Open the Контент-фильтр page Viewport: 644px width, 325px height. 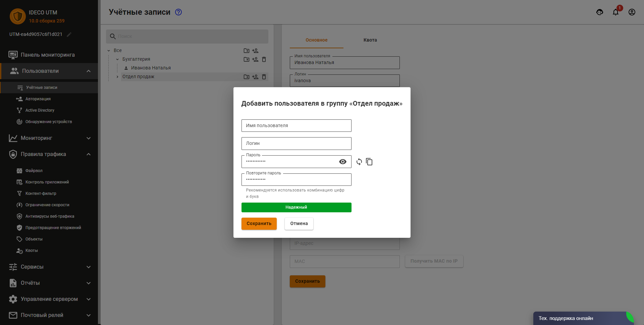click(49, 194)
